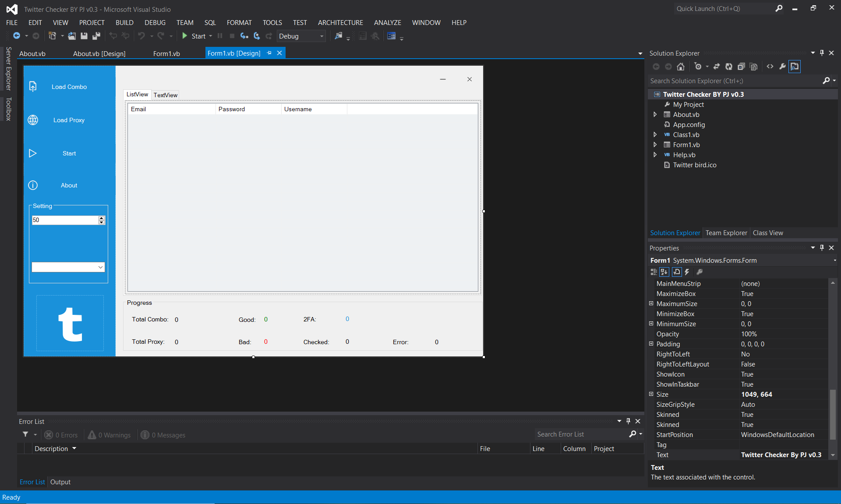
Task: Switch to the TextView tab
Action: pyautogui.click(x=165, y=95)
